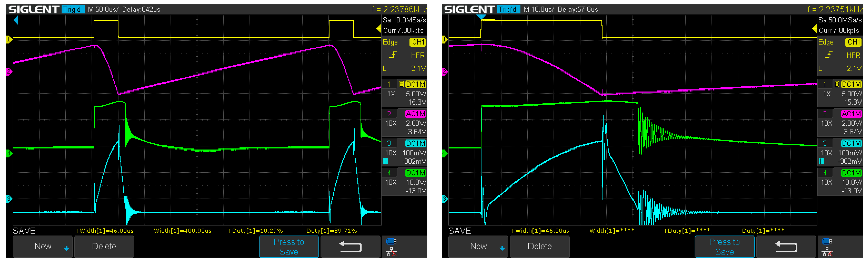Toggle channel 1 DC1M box in left scope
Image resolution: width=868 pixels, height=264 pixels.
point(415,84)
